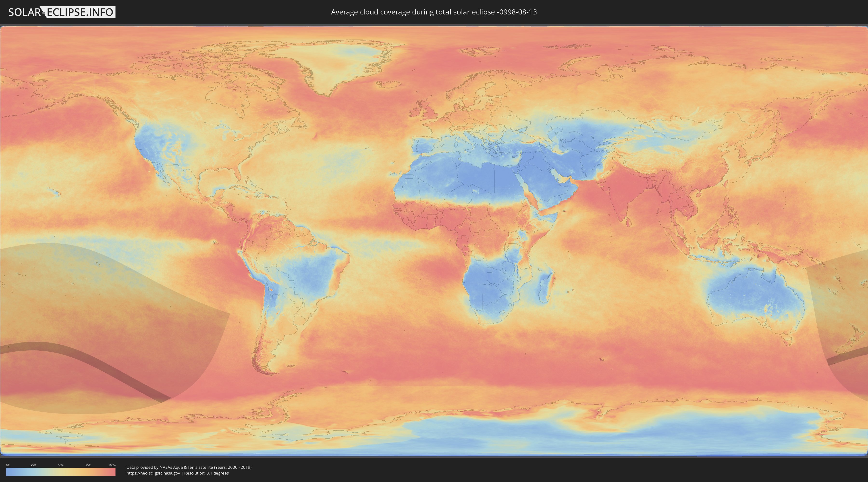The image size is (868, 482).
Task: Click the neo.sci.gsfc.nasa.gov URL text
Action: point(153,473)
